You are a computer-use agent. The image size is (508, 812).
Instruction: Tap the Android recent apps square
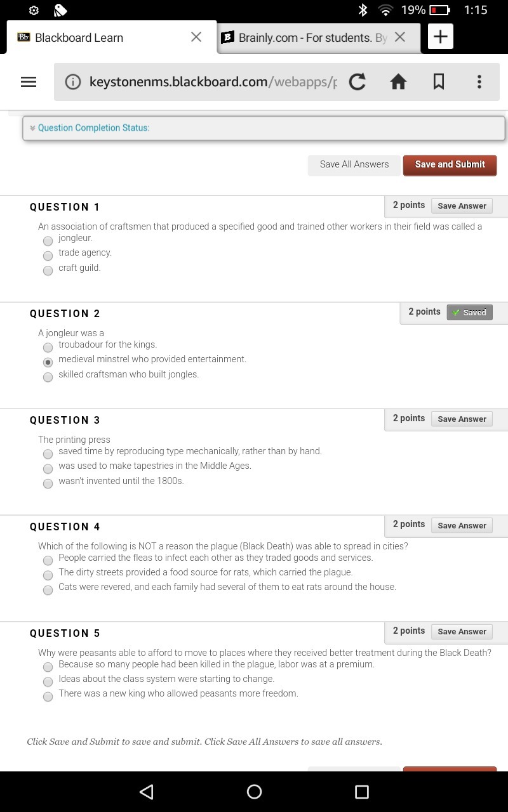[362, 791]
